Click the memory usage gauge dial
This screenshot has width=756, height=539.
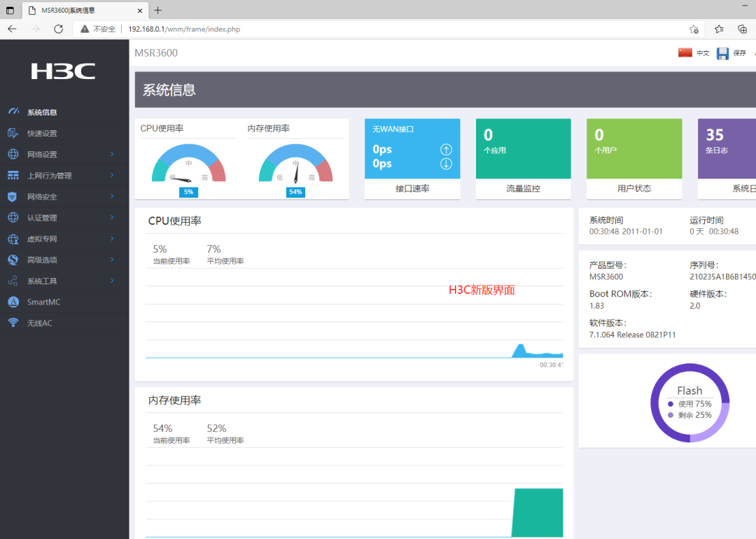tap(295, 164)
